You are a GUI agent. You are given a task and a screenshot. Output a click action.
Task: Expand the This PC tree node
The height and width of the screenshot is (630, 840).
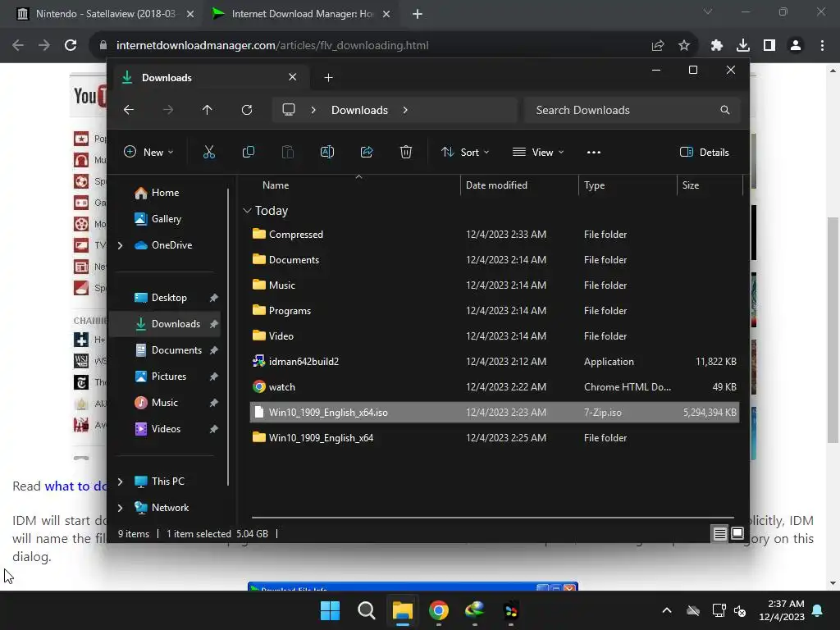click(x=120, y=482)
